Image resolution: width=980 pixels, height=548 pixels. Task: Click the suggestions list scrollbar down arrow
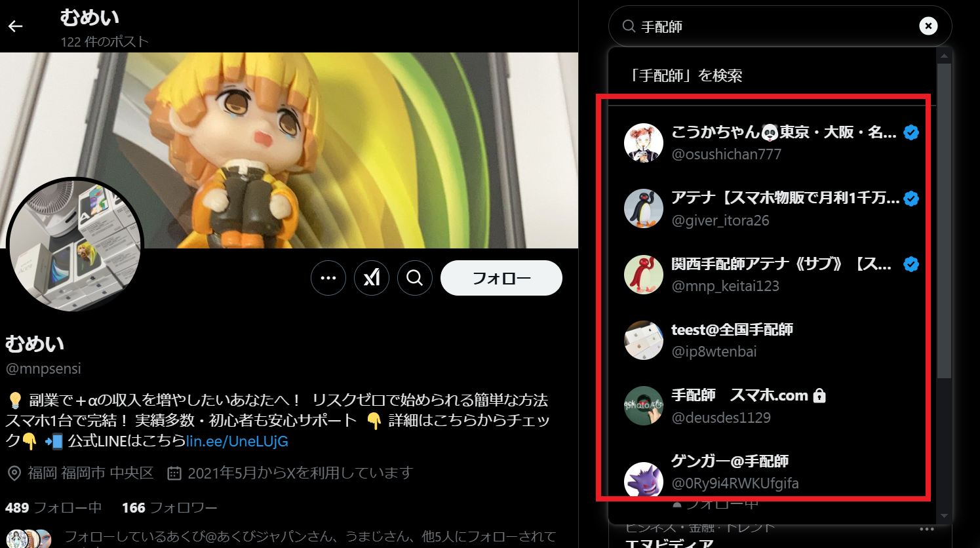(x=944, y=516)
